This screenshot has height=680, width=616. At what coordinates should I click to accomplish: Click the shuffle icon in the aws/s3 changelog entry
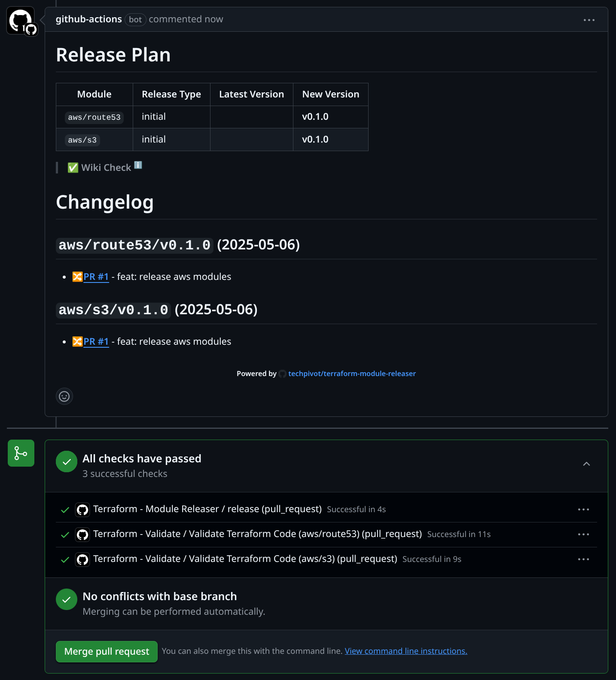pyautogui.click(x=77, y=342)
